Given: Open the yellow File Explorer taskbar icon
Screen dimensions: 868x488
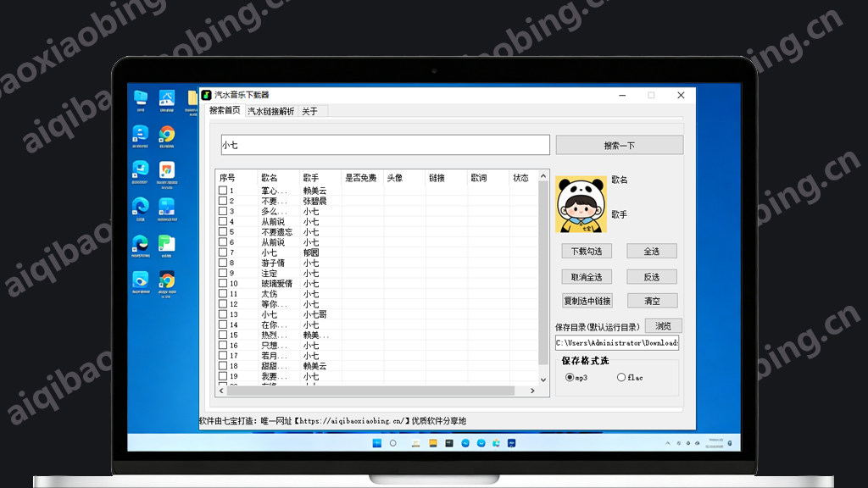Looking at the screenshot, I should pos(433,443).
